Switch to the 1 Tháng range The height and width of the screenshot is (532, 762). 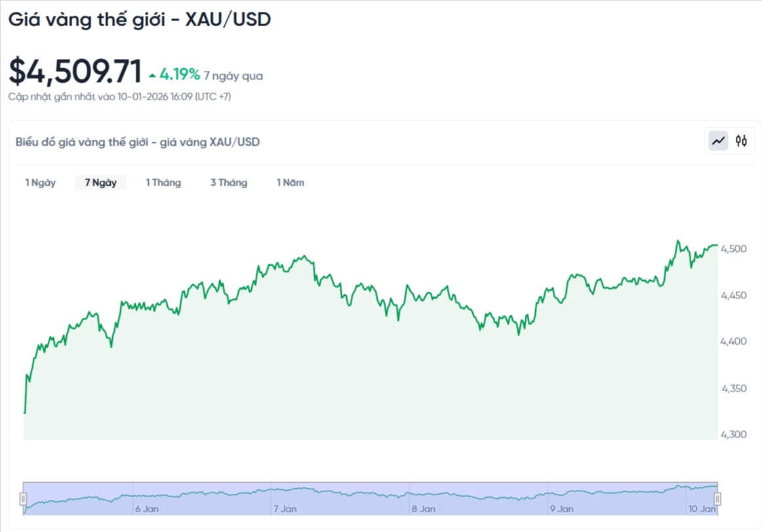point(163,182)
